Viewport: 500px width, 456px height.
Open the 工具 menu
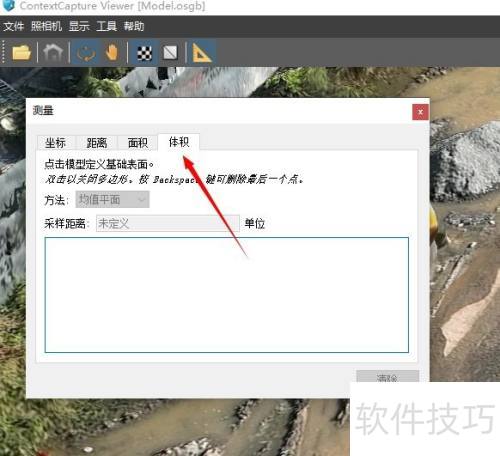coord(106,26)
